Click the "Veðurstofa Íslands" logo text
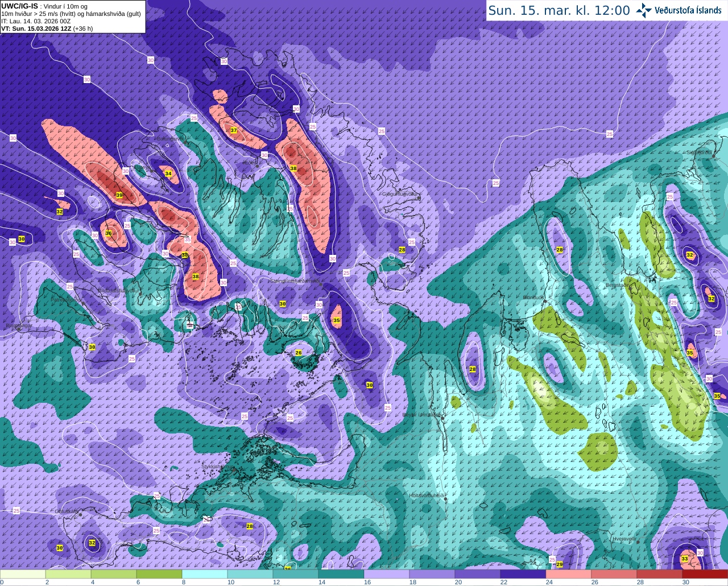 [688, 10]
